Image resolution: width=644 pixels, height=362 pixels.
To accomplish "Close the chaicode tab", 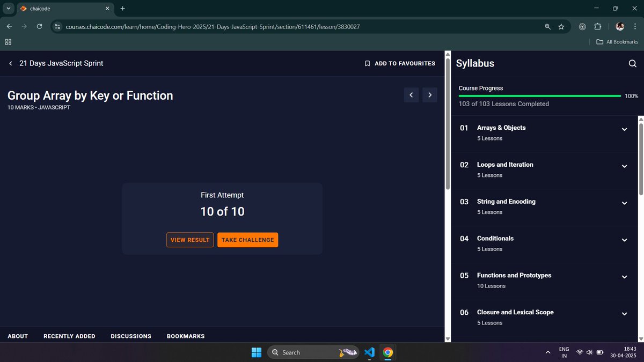I will click(x=107, y=9).
